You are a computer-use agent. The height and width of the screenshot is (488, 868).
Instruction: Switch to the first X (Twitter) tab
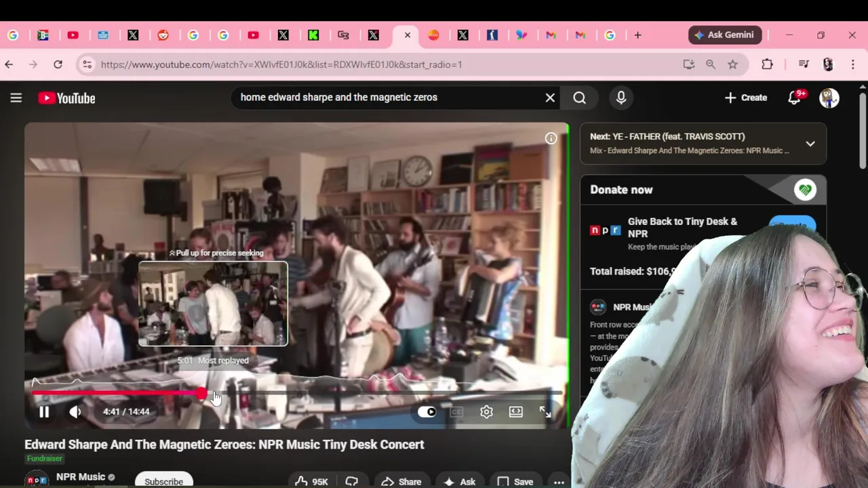tap(133, 35)
